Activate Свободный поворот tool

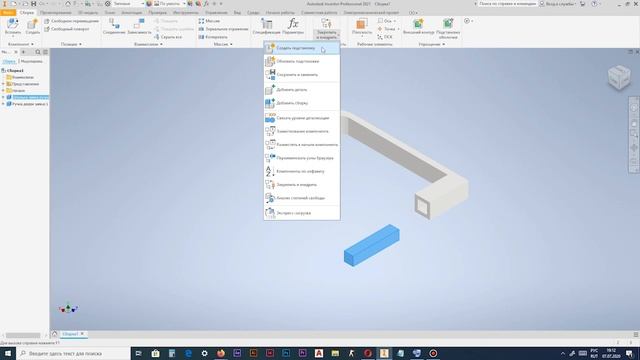click(x=67, y=29)
